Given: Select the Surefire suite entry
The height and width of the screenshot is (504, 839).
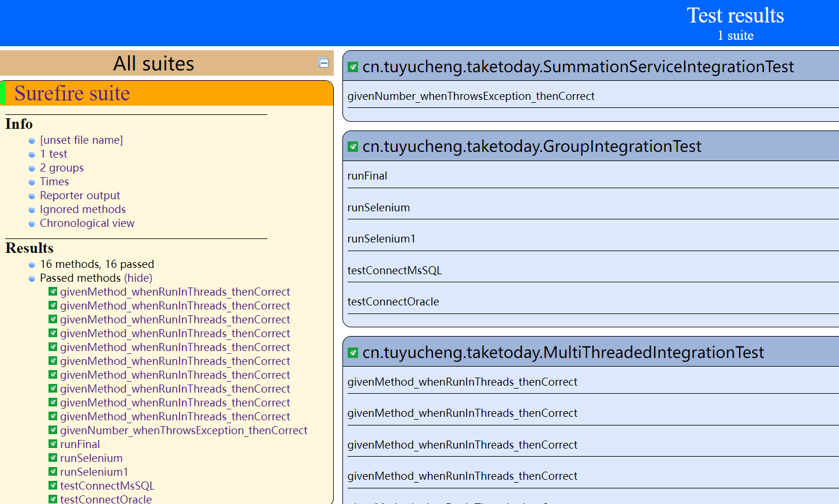Looking at the screenshot, I should 72,93.
